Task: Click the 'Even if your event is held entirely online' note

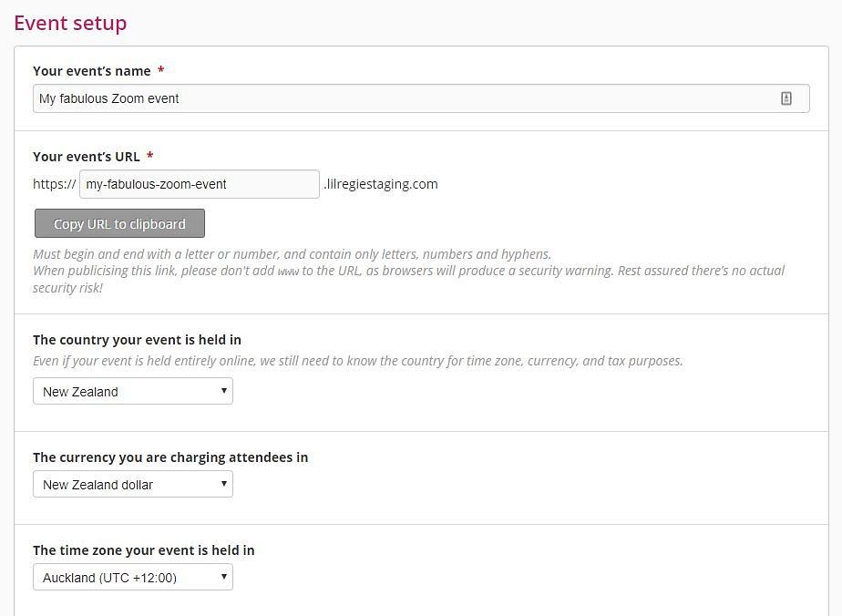Action: click(357, 361)
